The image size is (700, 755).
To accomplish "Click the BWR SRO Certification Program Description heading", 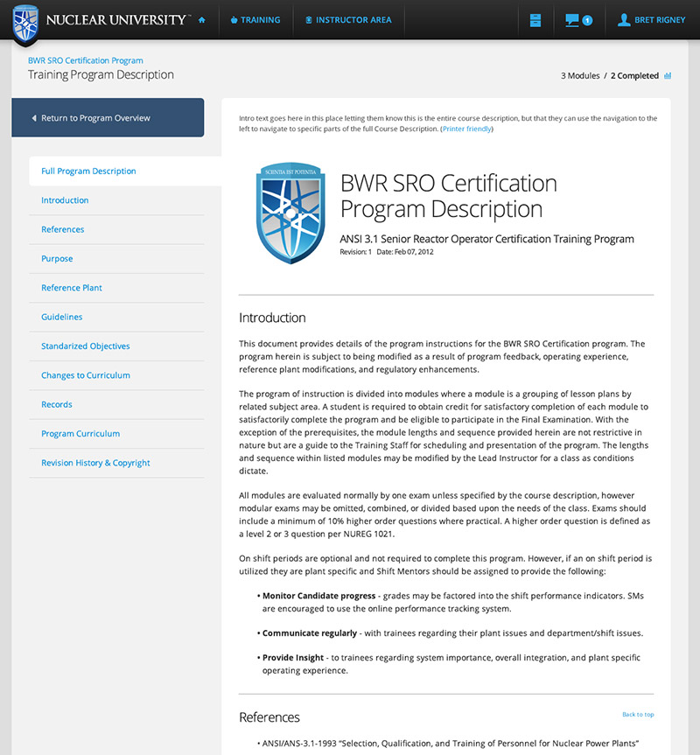I will [x=448, y=196].
